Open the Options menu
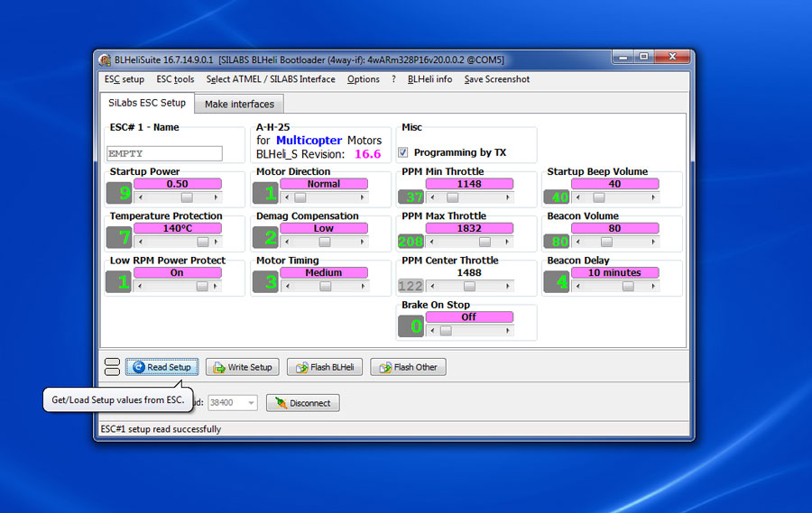 pyautogui.click(x=363, y=79)
